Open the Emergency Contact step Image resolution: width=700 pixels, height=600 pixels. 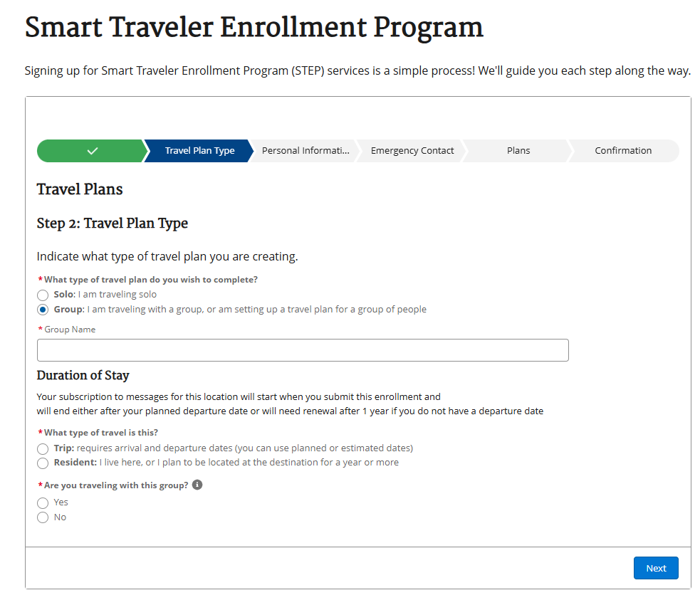pos(412,151)
